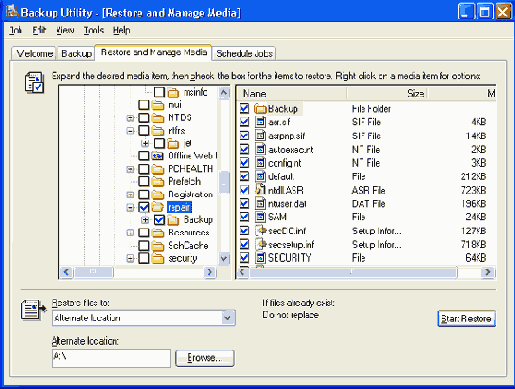Expand the NTDS folder node
Image resolution: width=515 pixels, height=389 pixels.
point(130,118)
